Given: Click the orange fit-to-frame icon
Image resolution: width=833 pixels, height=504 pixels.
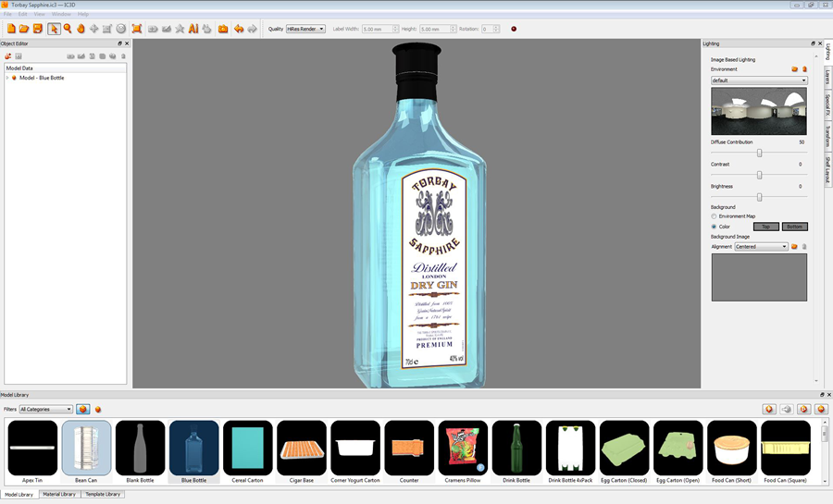Looking at the screenshot, I should [137, 29].
